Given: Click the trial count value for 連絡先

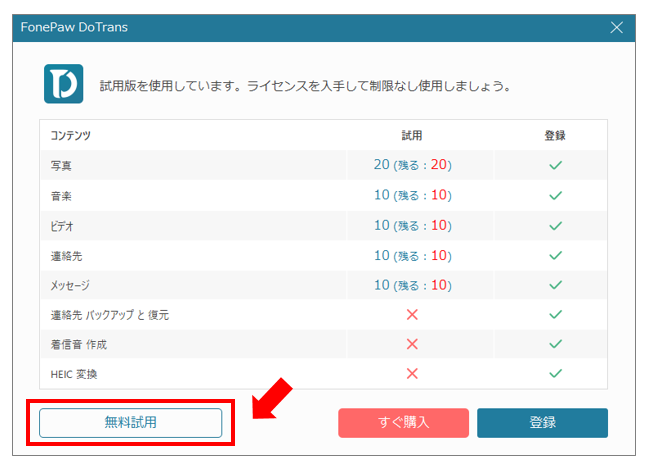Looking at the screenshot, I should pyautogui.click(x=413, y=255).
